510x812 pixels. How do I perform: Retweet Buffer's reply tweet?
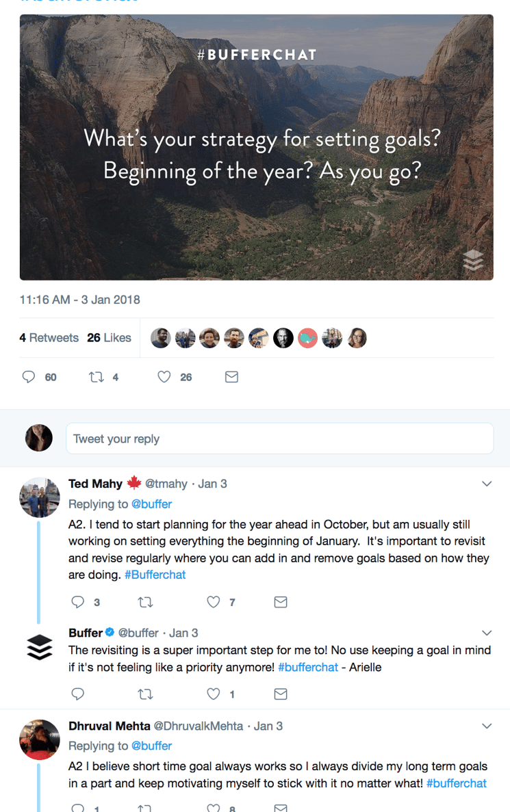tap(145, 694)
